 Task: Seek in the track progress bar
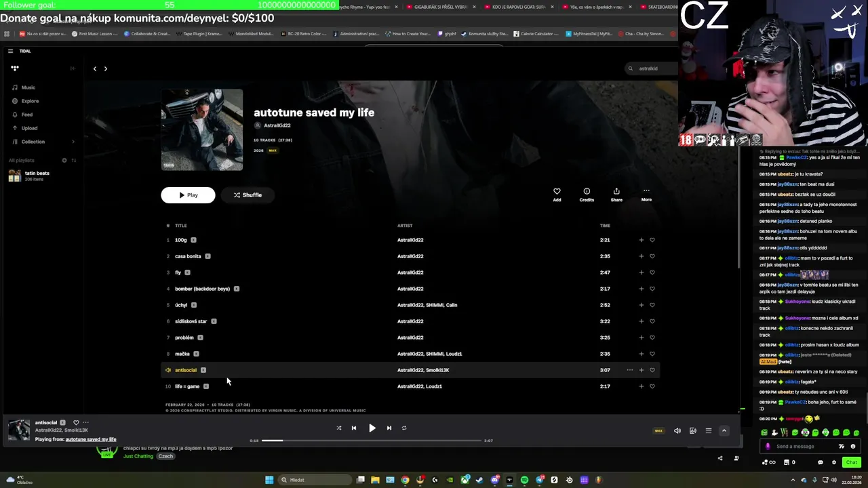point(371,441)
